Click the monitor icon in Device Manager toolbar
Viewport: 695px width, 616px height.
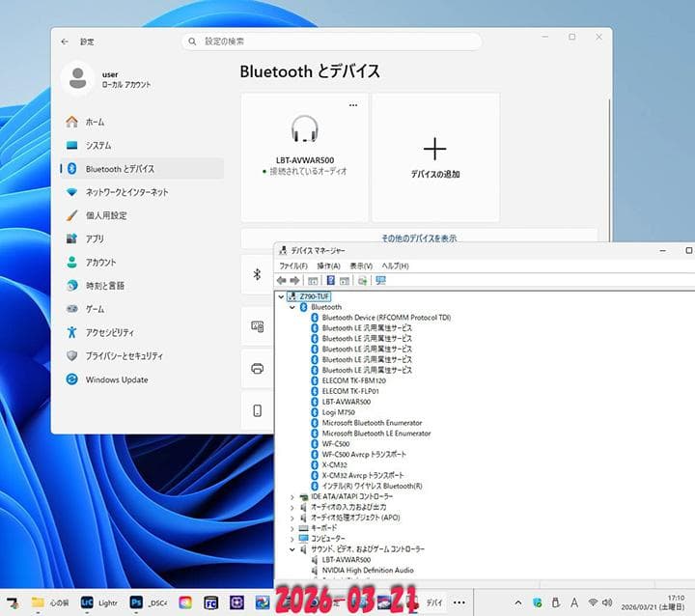[x=380, y=280]
